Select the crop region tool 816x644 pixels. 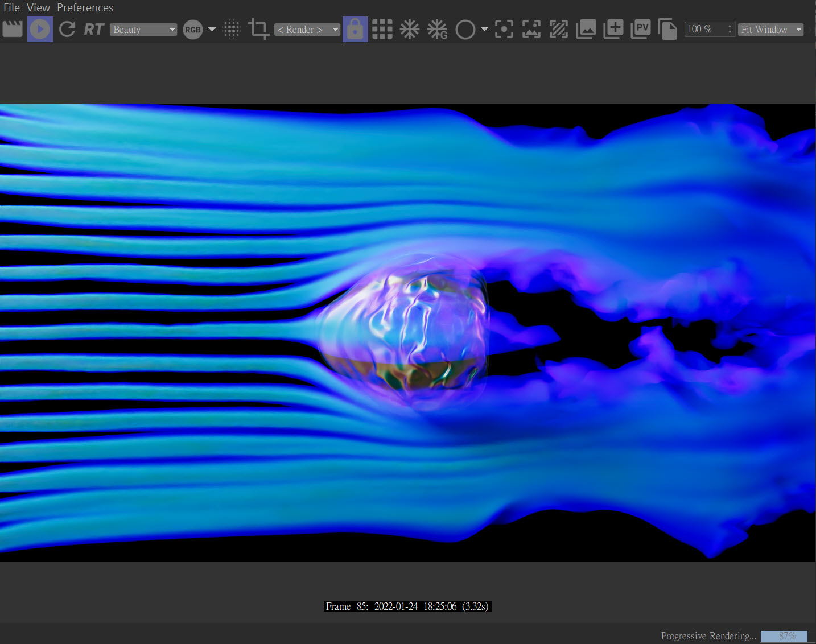tap(259, 29)
